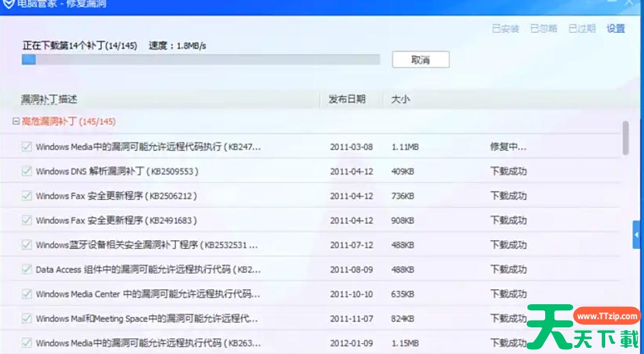644x354 pixels.
Task: Sort by the 大小 column header
Action: click(x=400, y=100)
